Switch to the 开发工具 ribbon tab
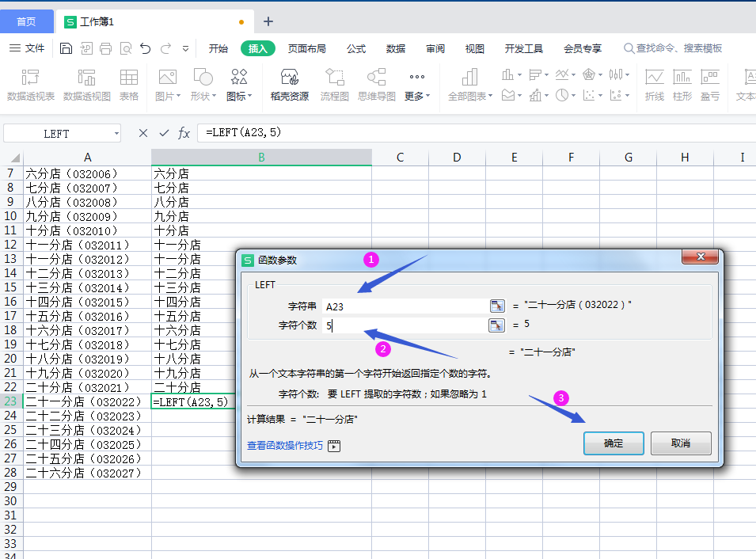This screenshot has height=559, width=756. click(x=524, y=49)
